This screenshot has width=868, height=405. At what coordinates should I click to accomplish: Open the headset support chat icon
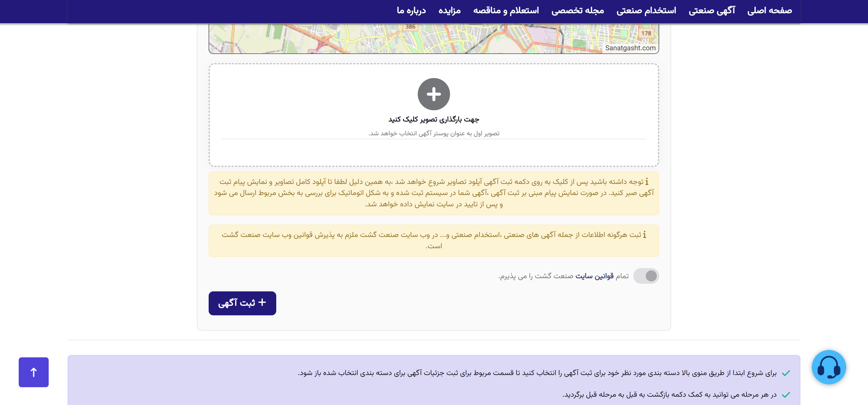829,367
